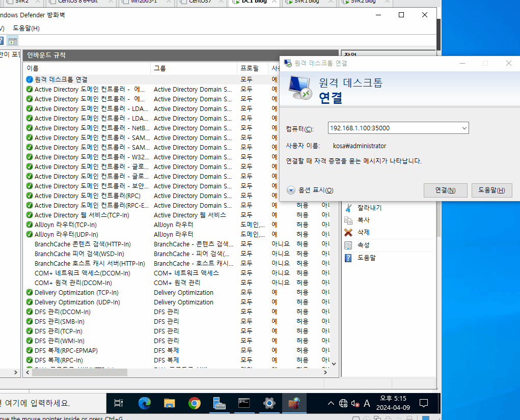This screenshot has width=520, height=420.
Task: Click the Remote Desktop Connection title bar icon
Action: tap(288, 63)
